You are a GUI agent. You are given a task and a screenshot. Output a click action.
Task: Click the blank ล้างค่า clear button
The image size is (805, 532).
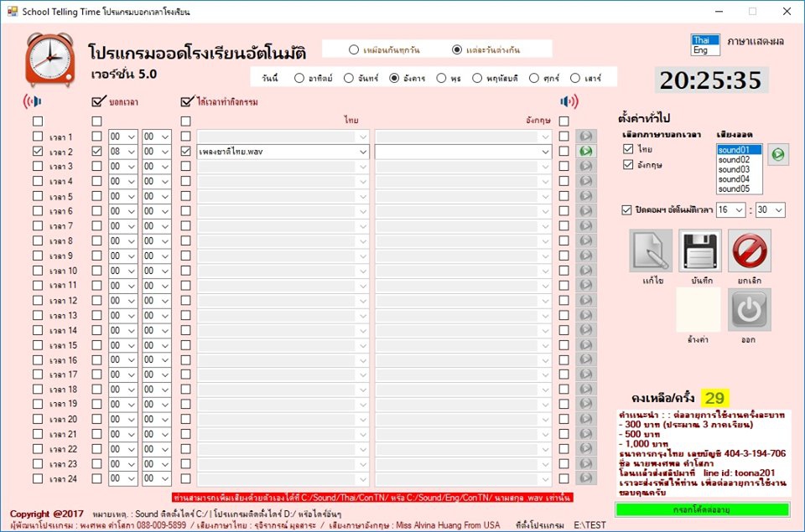tap(699, 310)
